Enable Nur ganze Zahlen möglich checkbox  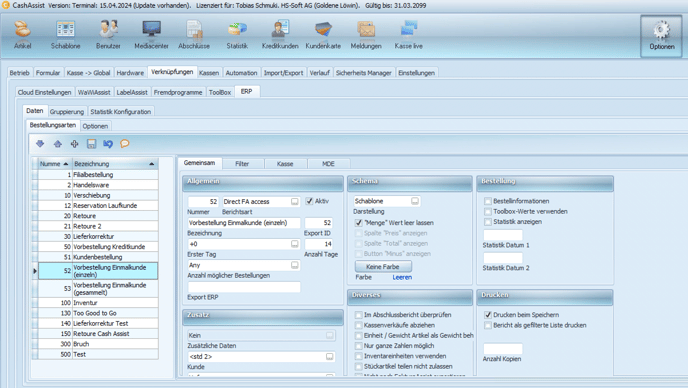[358, 346]
